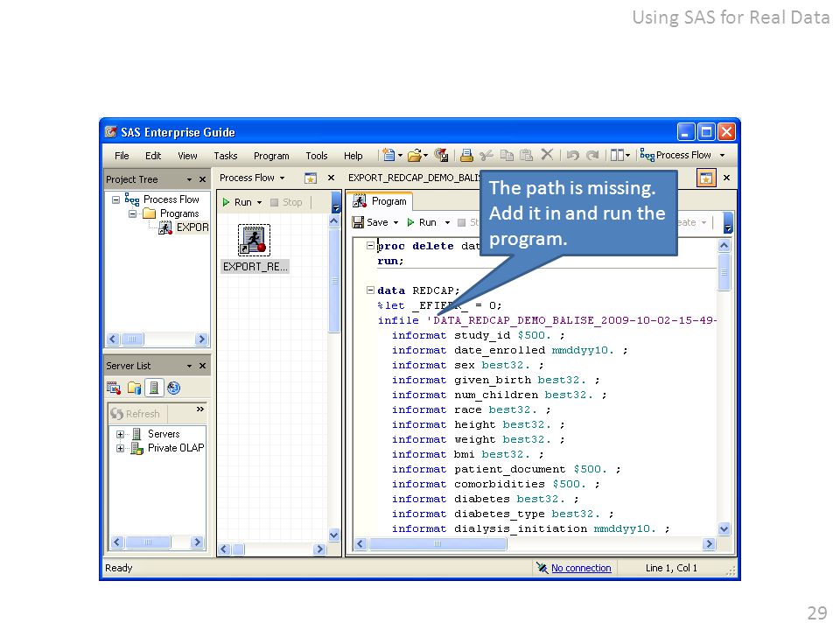Screen dimensions: 840x630
Task: Click Run in the program editor toolbar
Action: click(x=422, y=222)
